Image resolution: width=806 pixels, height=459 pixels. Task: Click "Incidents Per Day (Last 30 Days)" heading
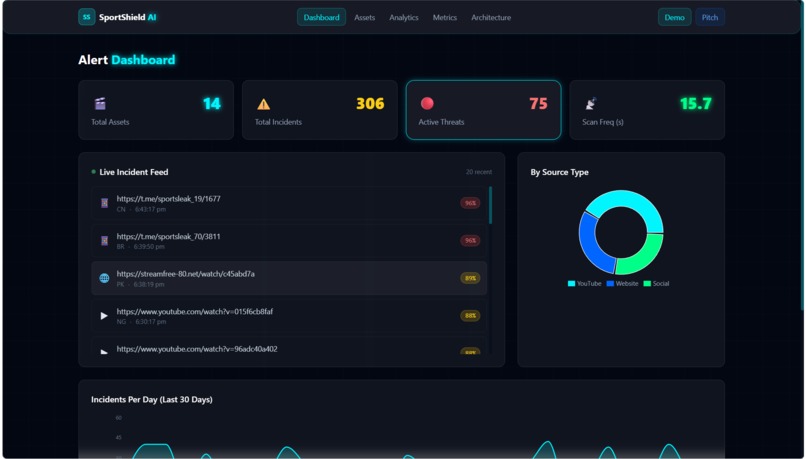[x=152, y=399]
